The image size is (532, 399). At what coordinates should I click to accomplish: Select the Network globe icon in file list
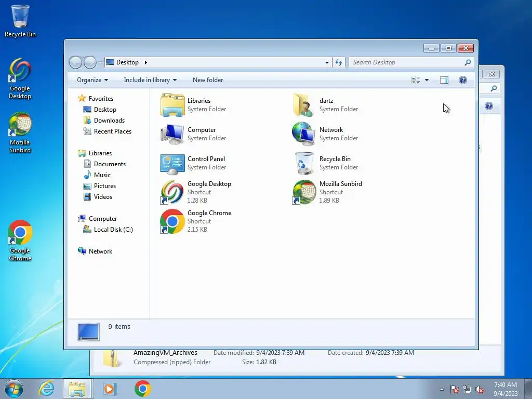point(303,134)
